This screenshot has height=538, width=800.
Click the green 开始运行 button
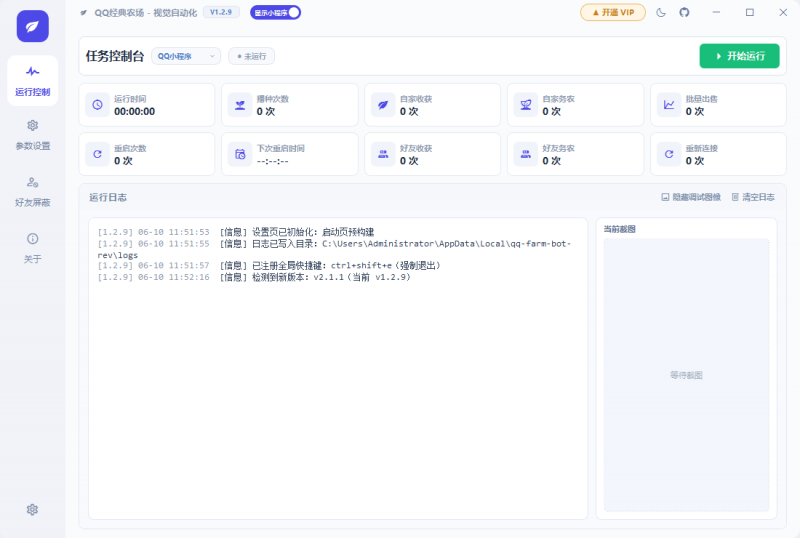[739, 56]
